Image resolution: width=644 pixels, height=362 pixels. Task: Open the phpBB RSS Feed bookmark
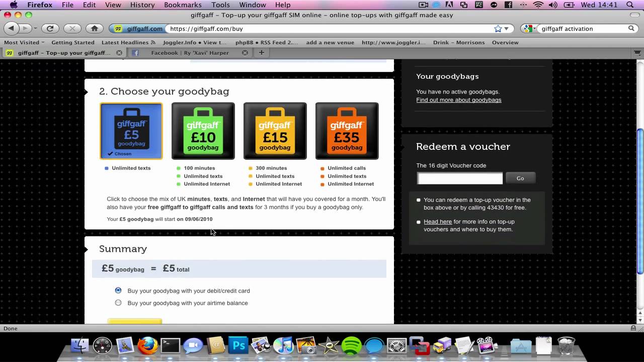pyautogui.click(x=267, y=42)
